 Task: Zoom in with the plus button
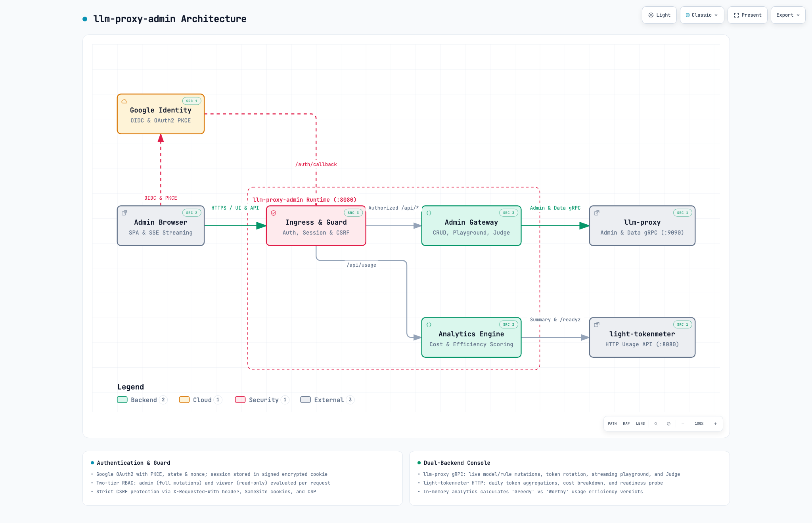[x=715, y=424]
